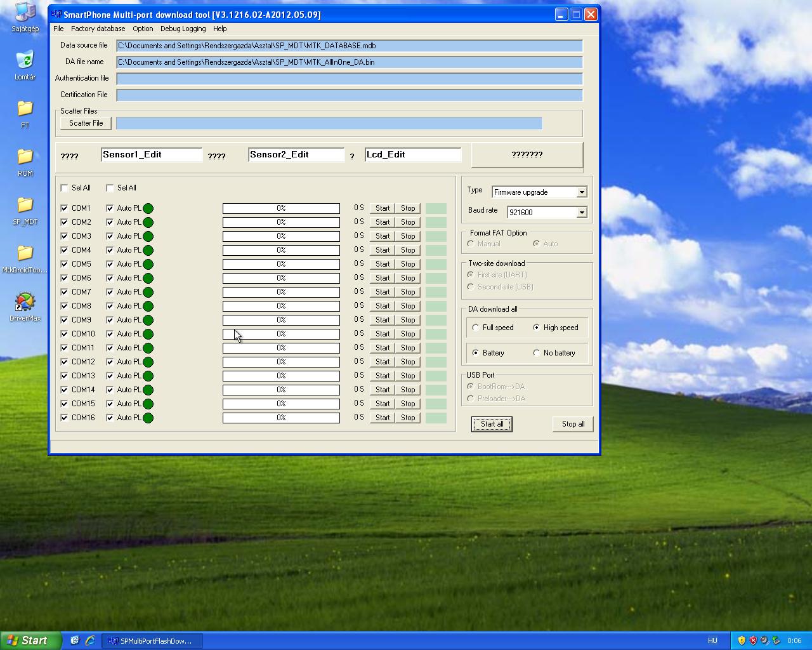
Task: Uncheck the COM1 port checkbox
Action: [64, 208]
